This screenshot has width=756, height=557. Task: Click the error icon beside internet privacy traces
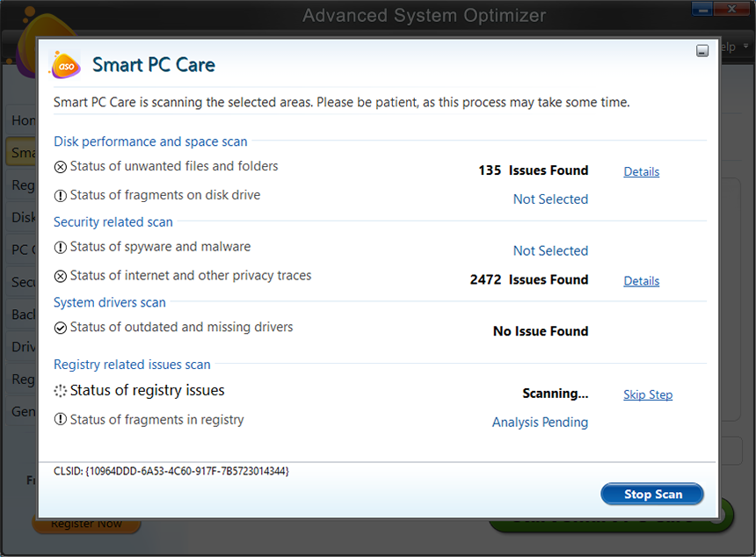(x=60, y=275)
